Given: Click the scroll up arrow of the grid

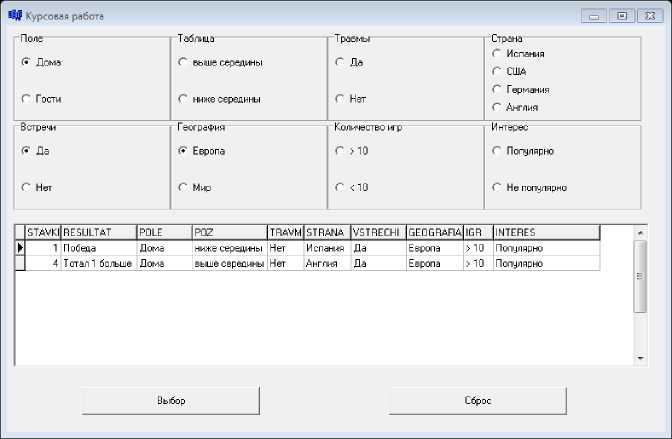Looking at the screenshot, I should click(640, 232).
